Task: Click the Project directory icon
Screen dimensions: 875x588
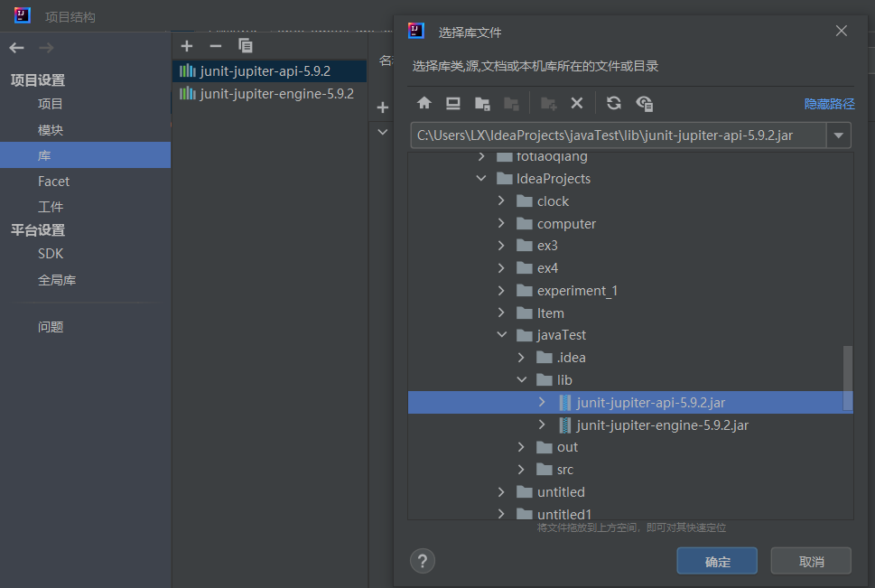Action: [482, 103]
